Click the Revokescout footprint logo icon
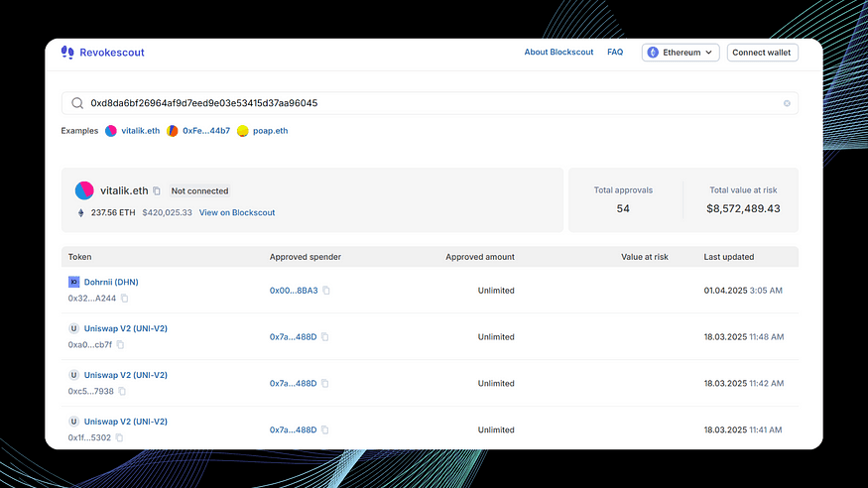Image resolution: width=868 pixels, height=488 pixels. (67, 52)
